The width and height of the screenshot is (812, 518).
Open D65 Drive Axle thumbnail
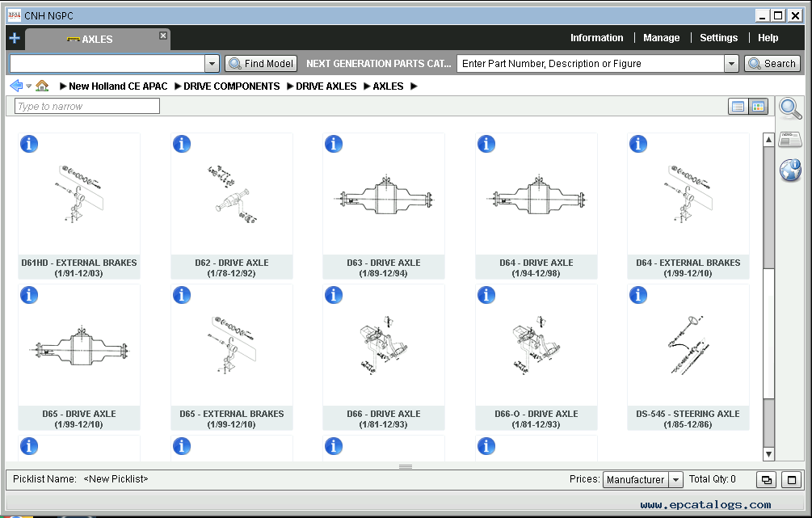pos(79,346)
